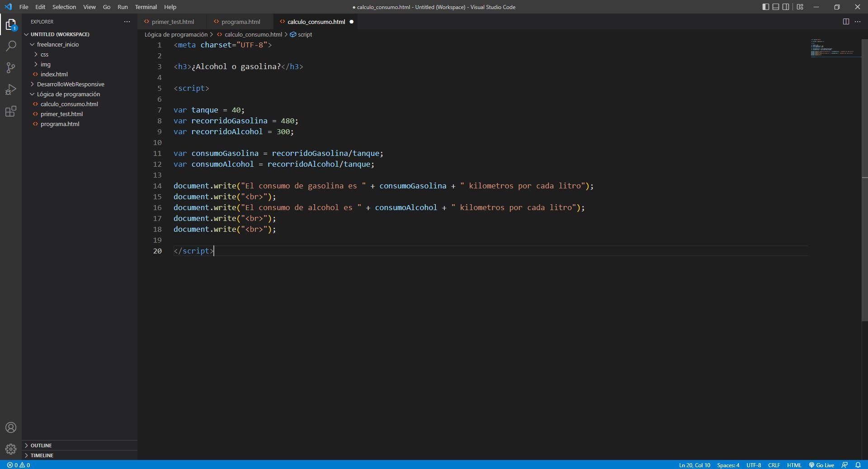Open the Run menu

[123, 7]
